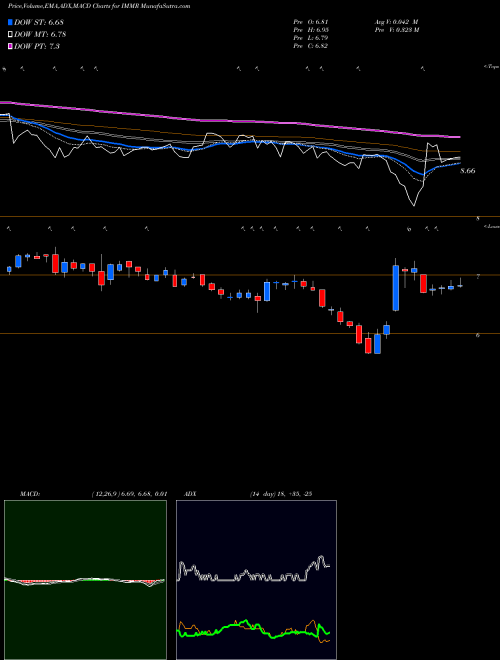500x660 pixels.
Task: Click the magenta DOW PT legend swatch
Action: 10,46
